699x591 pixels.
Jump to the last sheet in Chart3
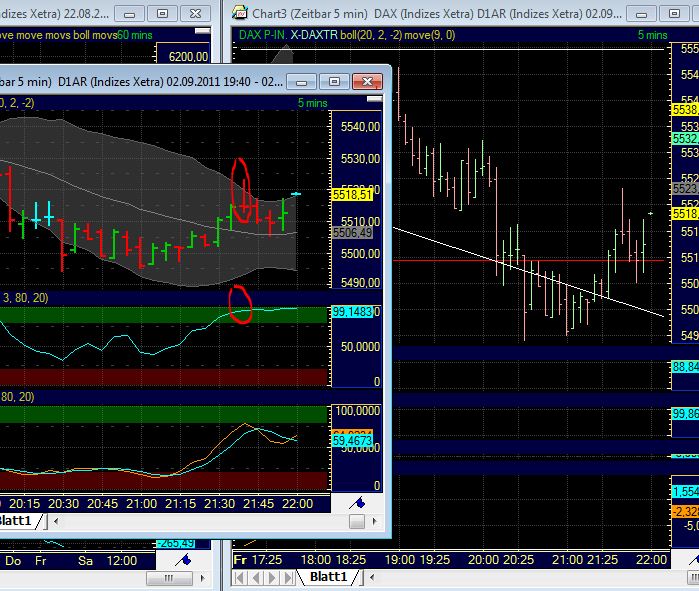pyautogui.click(x=288, y=578)
